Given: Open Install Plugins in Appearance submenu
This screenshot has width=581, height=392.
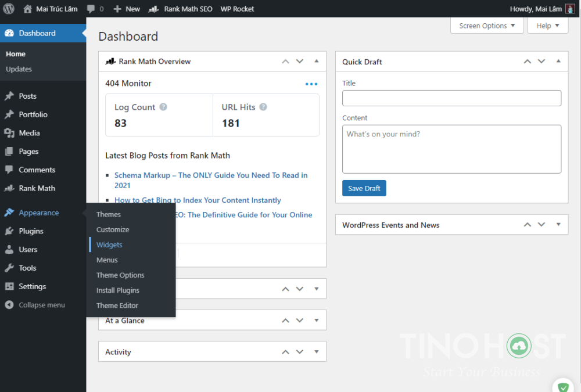Looking at the screenshot, I should click(x=118, y=290).
